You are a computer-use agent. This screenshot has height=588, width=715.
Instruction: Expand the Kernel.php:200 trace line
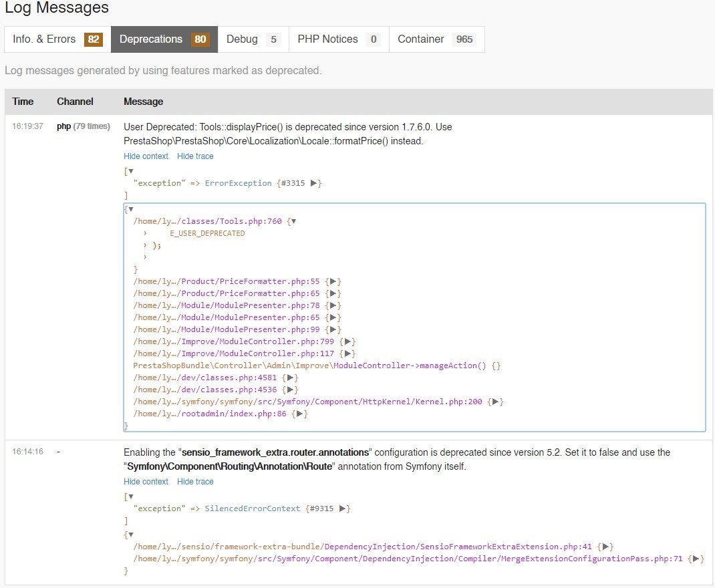pyautogui.click(x=496, y=402)
